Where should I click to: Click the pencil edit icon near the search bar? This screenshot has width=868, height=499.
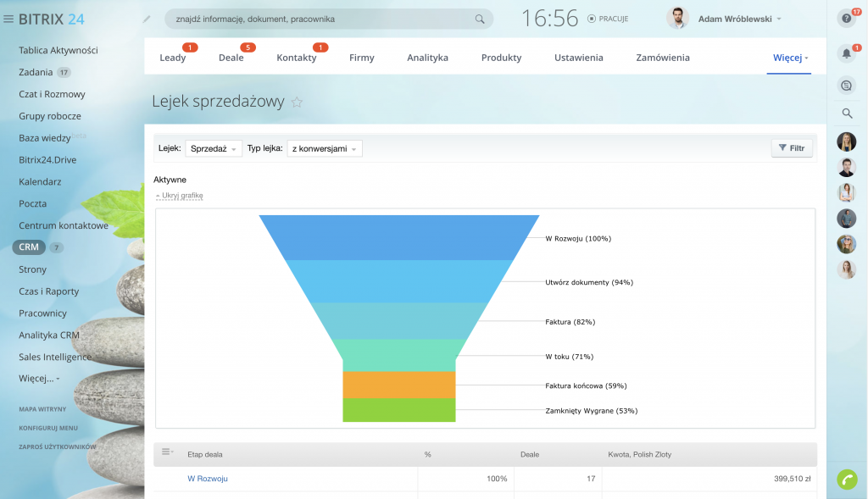[x=147, y=18]
